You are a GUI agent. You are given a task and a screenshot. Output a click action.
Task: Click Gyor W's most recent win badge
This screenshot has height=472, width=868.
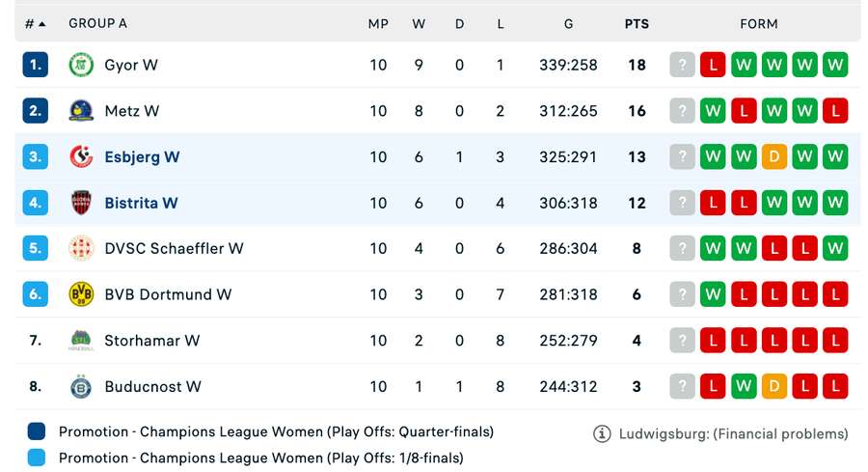pos(835,65)
